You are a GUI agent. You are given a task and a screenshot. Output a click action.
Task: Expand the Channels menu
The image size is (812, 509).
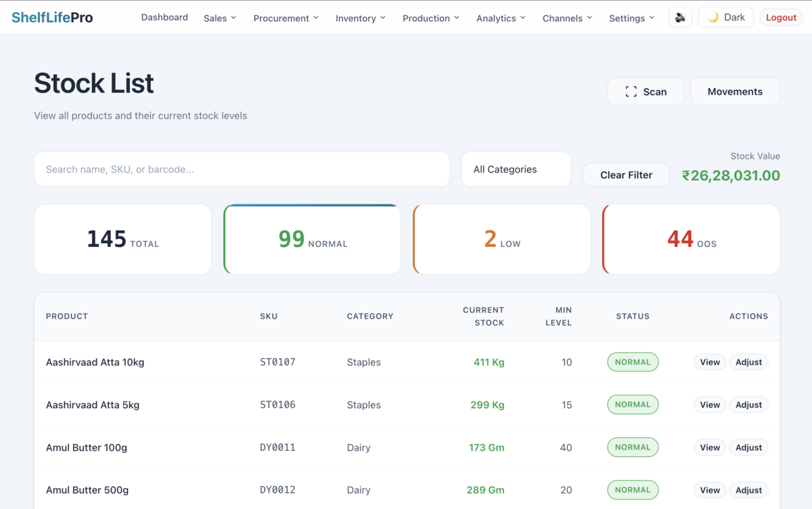(x=567, y=18)
